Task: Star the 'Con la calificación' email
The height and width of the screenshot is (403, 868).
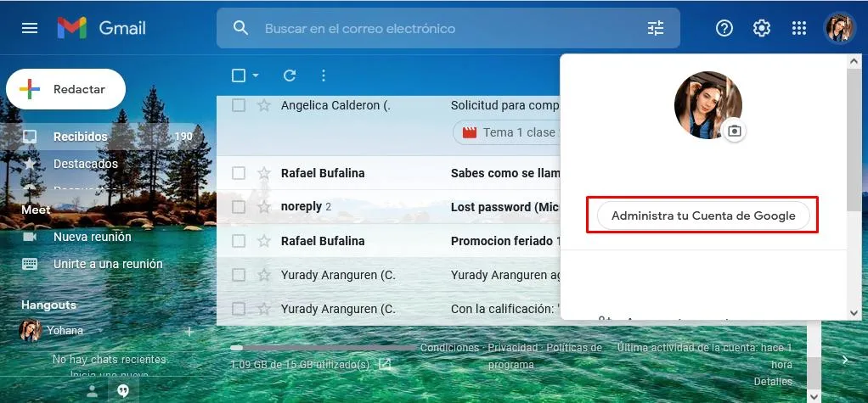Action: pos(264,309)
